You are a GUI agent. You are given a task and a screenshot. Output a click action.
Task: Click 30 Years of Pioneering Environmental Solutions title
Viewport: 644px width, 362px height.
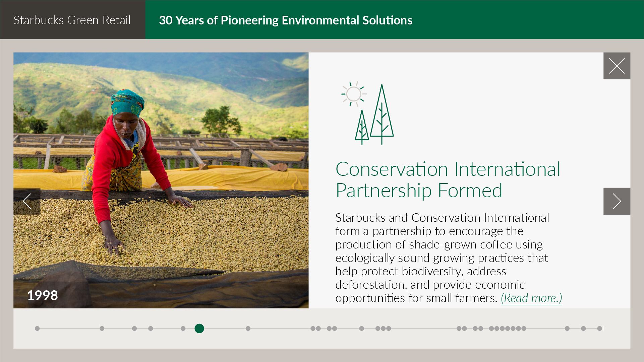[286, 20]
